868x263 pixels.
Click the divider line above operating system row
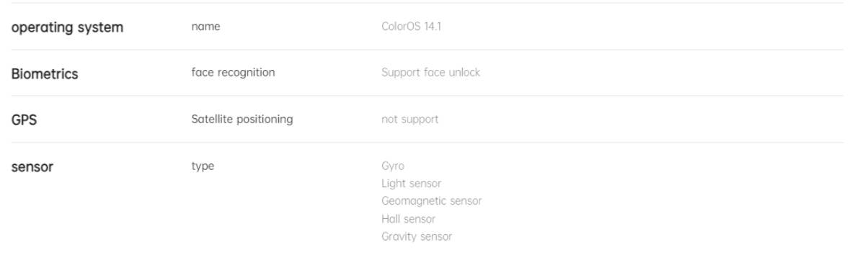(426, 4)
